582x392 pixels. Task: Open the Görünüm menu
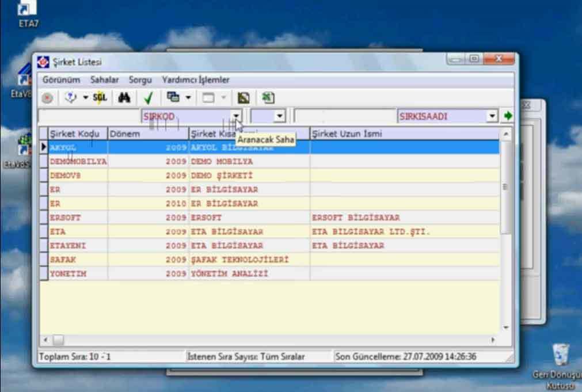(x=61, y=80)
